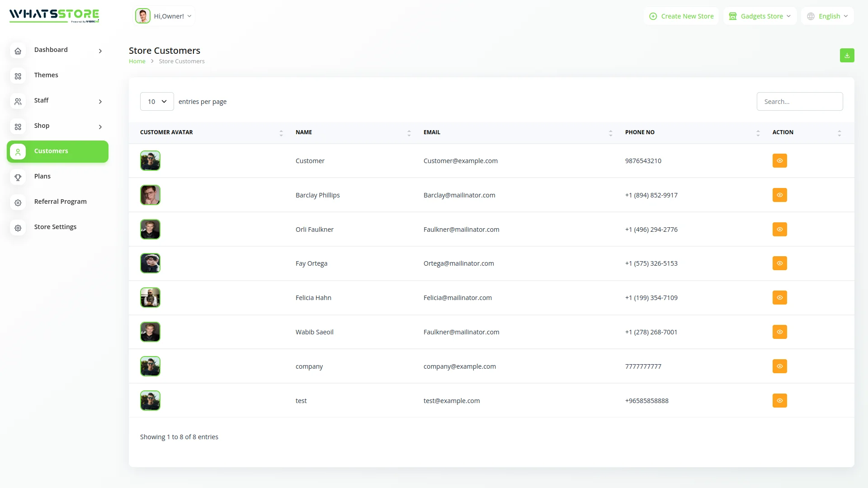Click the Store Settings gear icon

[18, 228]
